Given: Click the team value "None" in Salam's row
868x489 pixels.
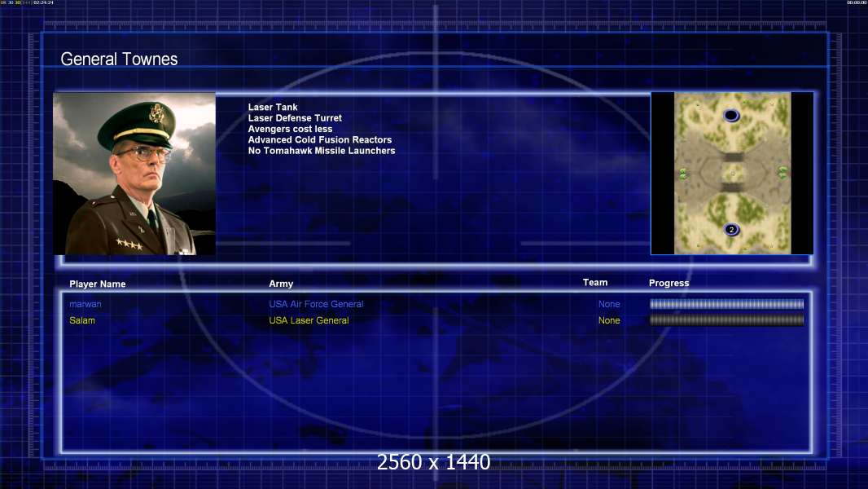Looking at the screenshot, I should tap(609, 320).
